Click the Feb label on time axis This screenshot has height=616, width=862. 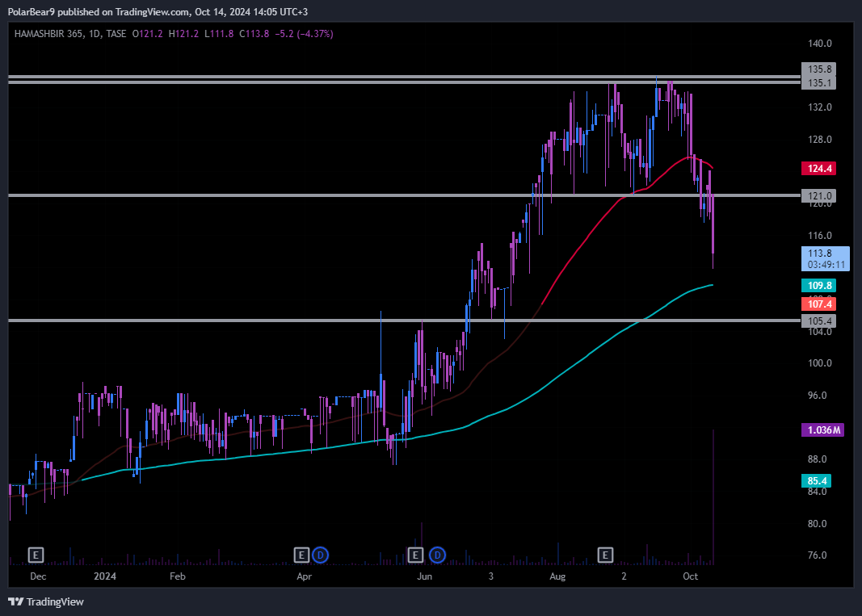coord(178,576)
